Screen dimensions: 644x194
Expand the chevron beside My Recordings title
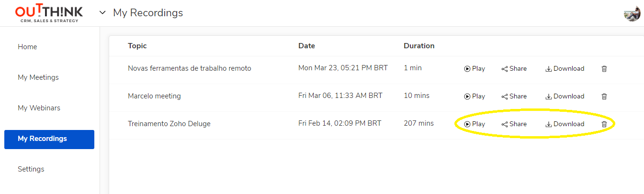tap(102, 12)
